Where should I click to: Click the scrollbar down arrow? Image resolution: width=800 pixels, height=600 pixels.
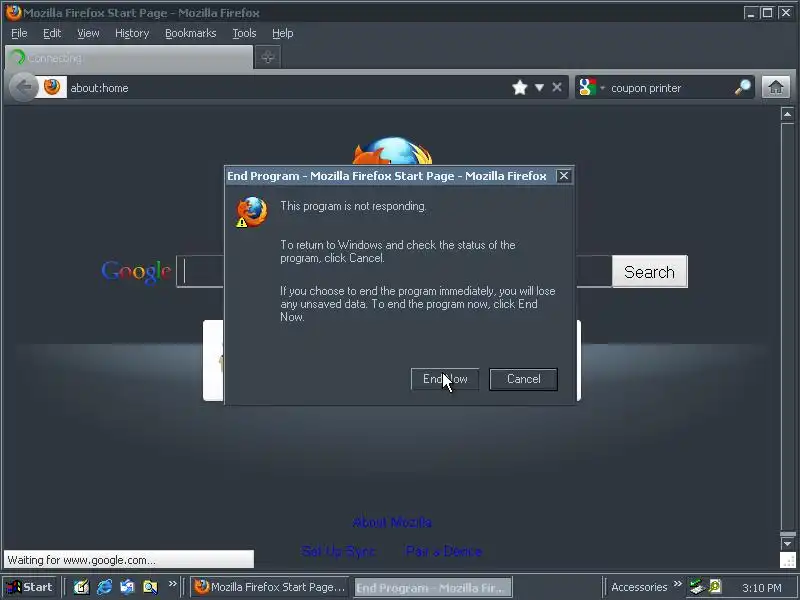pos(787,543)
